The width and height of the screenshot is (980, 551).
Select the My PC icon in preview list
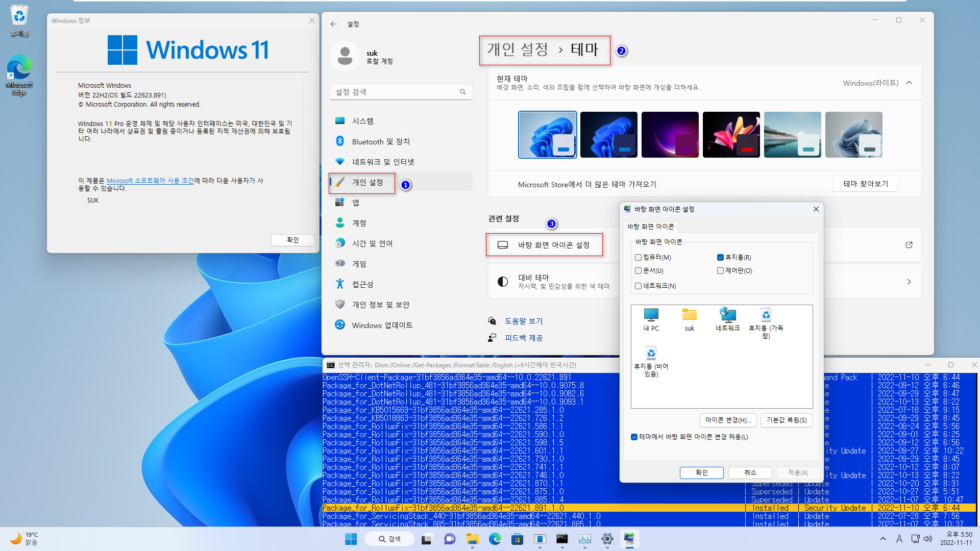pos(651,320)
